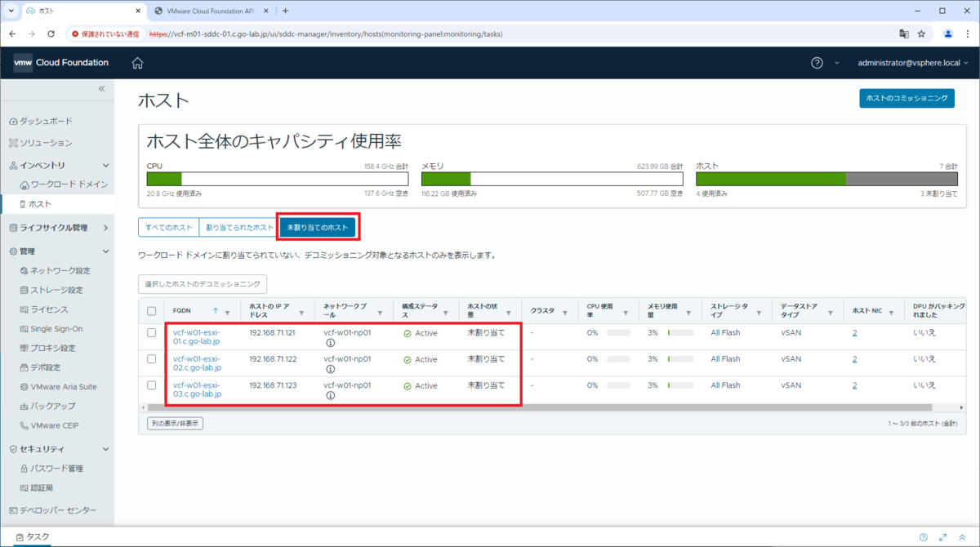Click ホストのコミッショニング button
This screenshot has width=980, height=547.
(x=906, y=98)
